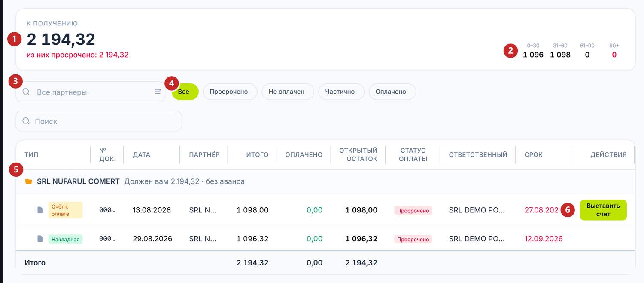This screenshot has height=283, width=644.
Task: Click the Счёт к оплате type badge
Action: coord(65,210)
